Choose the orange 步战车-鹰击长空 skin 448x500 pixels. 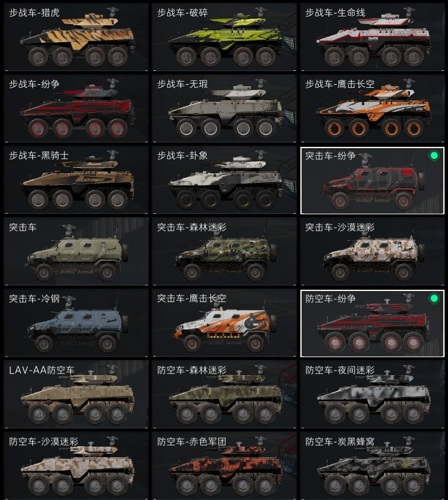372,108
